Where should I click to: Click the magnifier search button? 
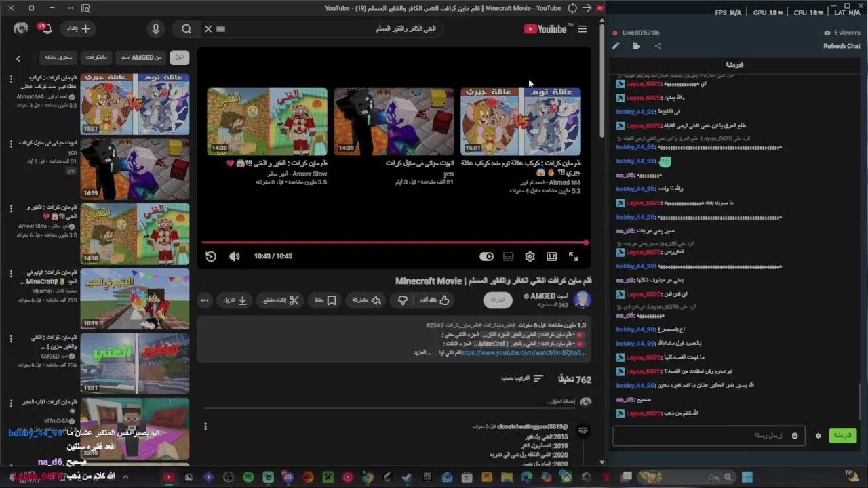[x=186, y=29]
